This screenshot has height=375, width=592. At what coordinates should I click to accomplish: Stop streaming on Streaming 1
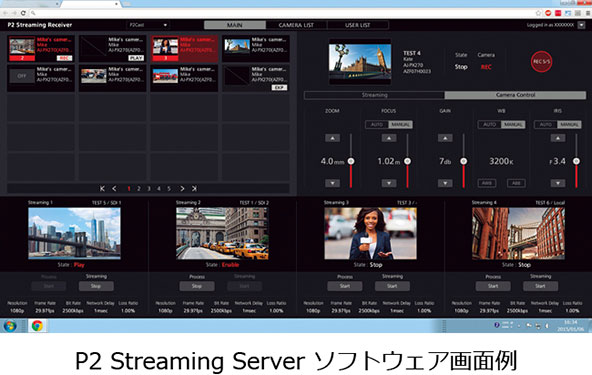pos(96,286)
